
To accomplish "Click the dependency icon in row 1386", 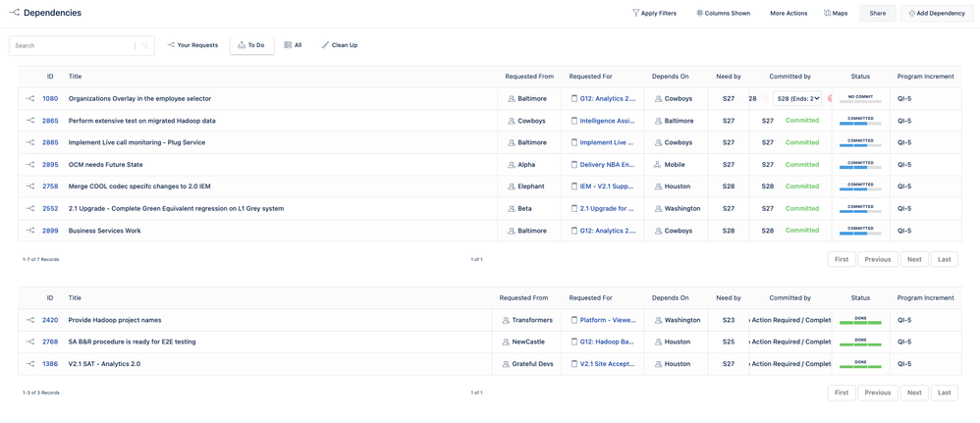I will tap(29, 364).
